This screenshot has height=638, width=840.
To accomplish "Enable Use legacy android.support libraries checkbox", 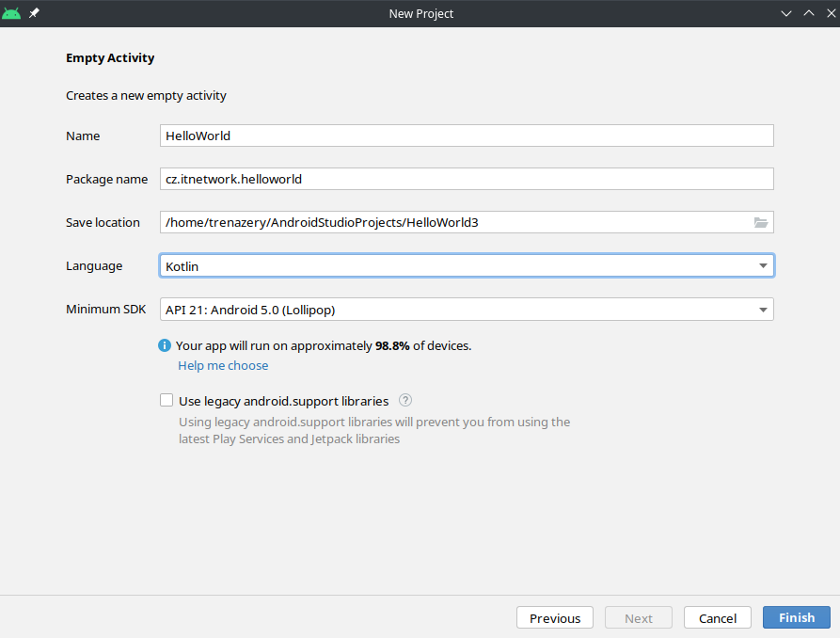I will point(166,401).
